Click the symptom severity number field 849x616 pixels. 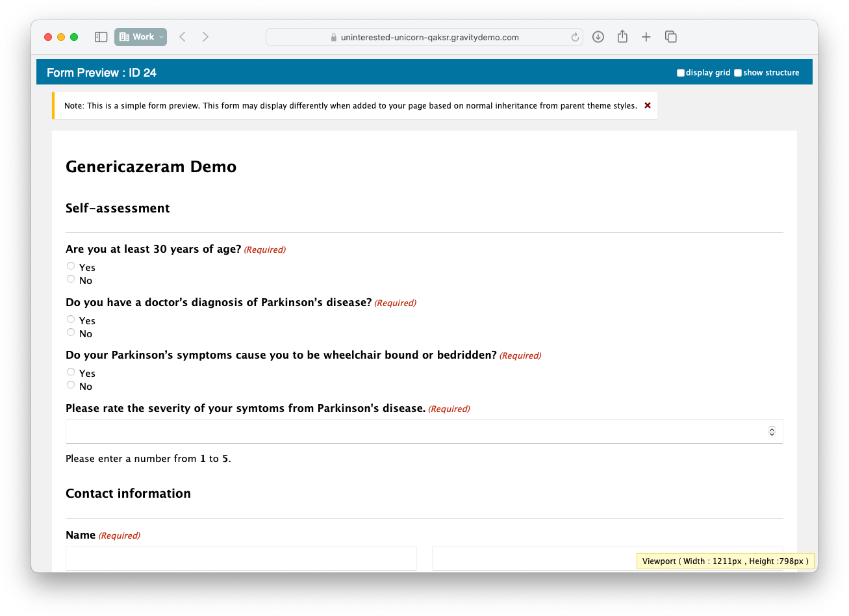pyautogui.click(x=416, y=431)
